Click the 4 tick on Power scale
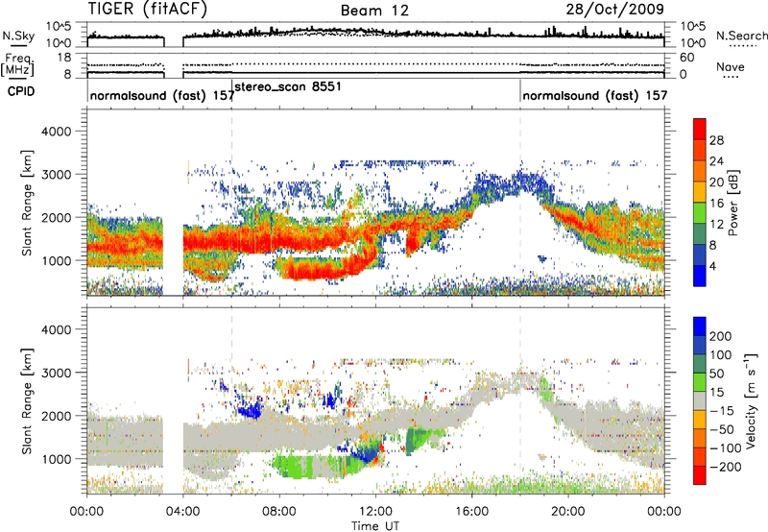 click(712, 266)
